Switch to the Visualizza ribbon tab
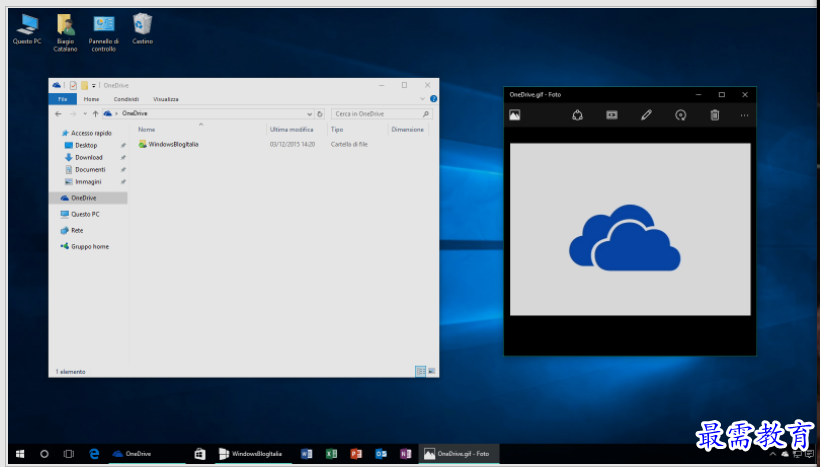820x467 pixels. click(x=166, y=99)
